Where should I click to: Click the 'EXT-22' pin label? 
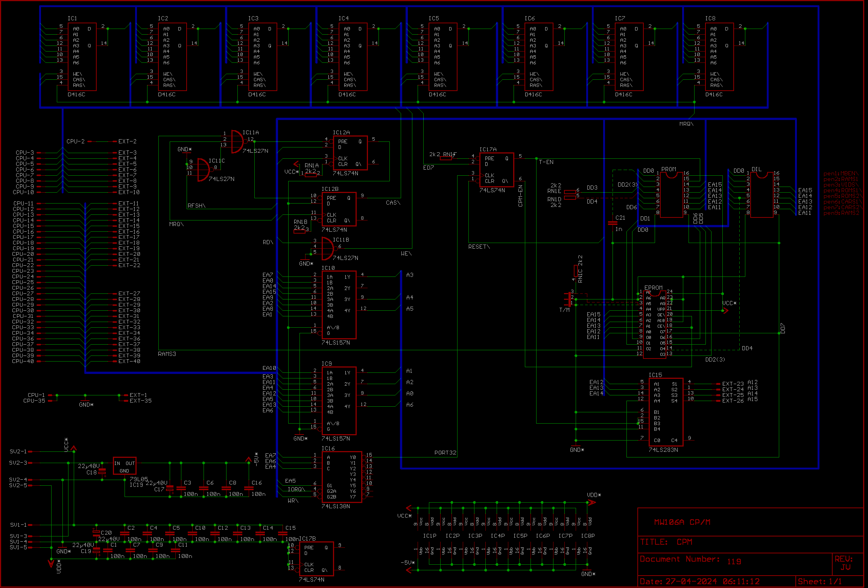[129, 266]
